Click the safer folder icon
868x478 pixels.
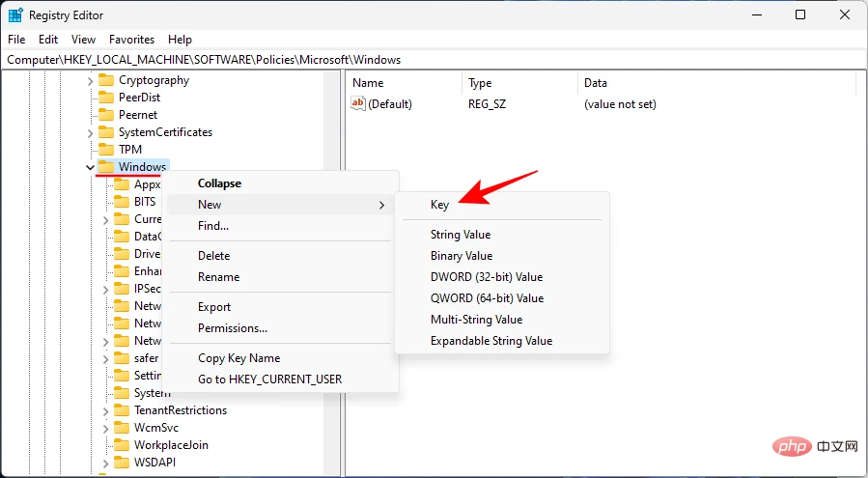point(122,358)
